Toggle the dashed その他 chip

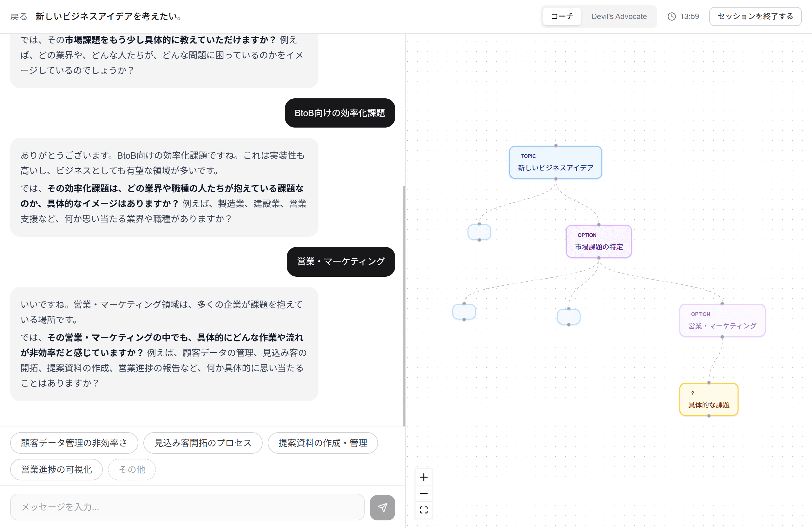pos(132,469)
